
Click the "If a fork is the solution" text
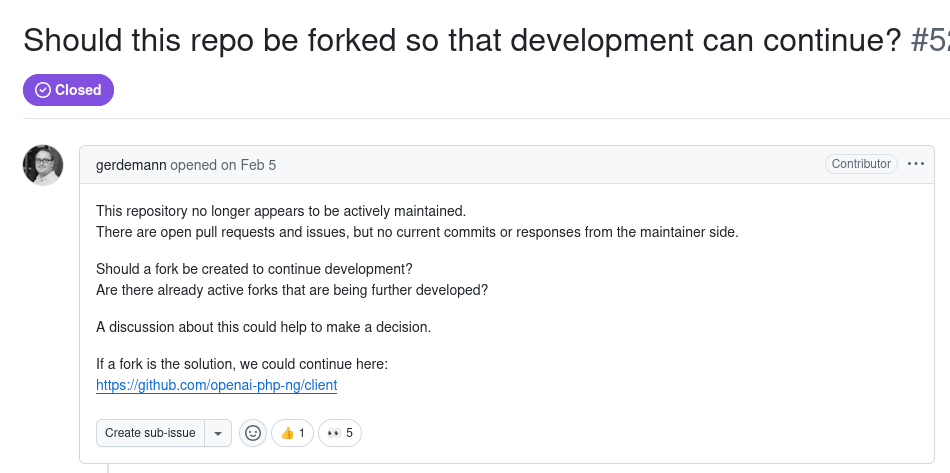click(x=241, y=364)
